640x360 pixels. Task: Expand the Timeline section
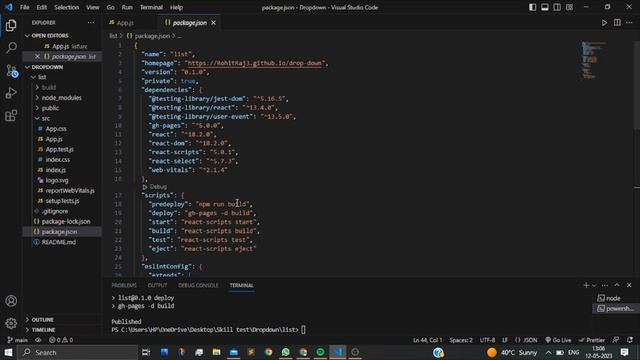43,330
